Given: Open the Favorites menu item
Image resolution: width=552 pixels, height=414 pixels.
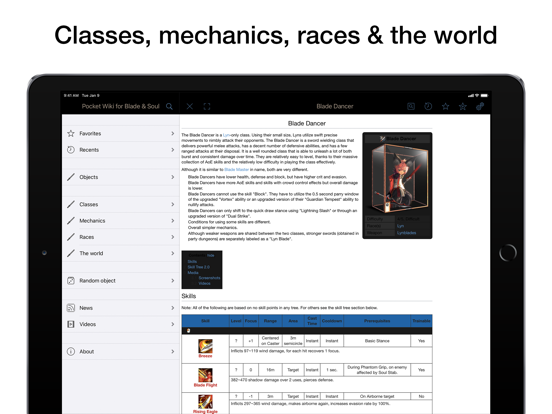Looking at the screenshot, I should (121, 133).
